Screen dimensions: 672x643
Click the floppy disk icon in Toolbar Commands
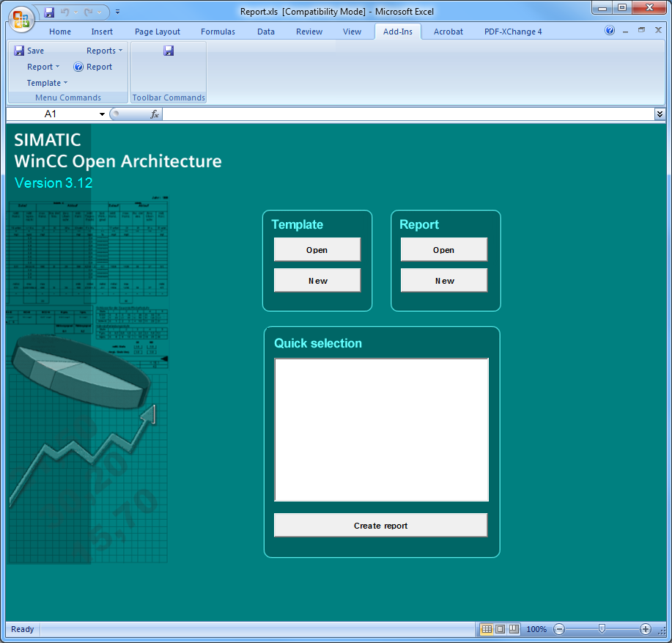[x=169, y=51]
